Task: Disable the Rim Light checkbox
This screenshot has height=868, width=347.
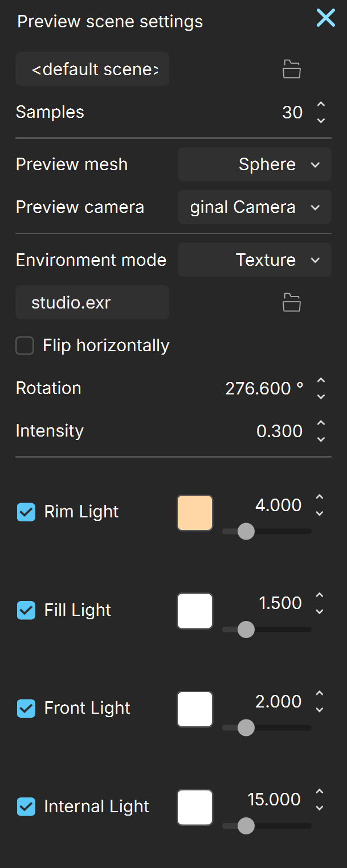Action: (26, 512)
